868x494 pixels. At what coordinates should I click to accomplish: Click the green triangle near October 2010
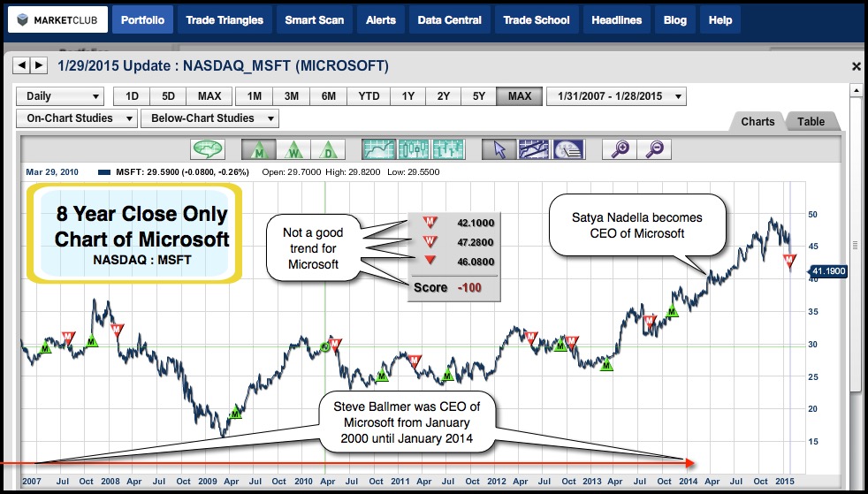coord(382,376)
